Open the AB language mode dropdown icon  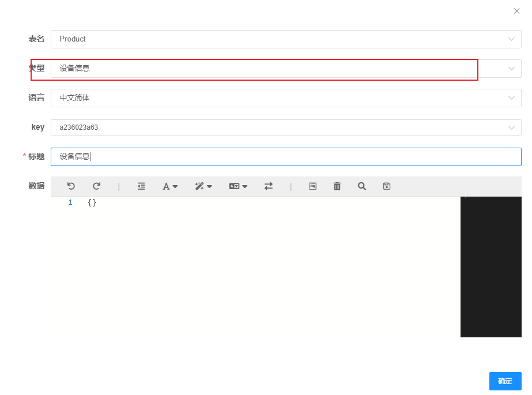[x=238, y=186]
